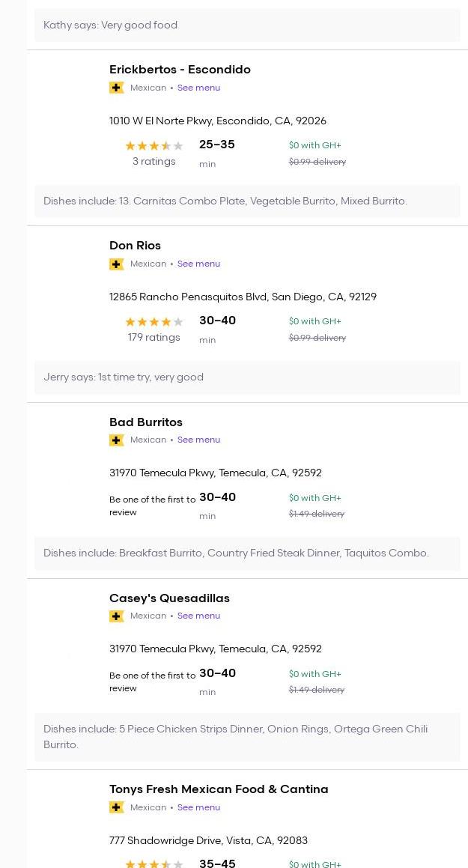Click $0 with GH+ offer for Erickbertos
Screen dimensions: 468x868
click(314, 145)
